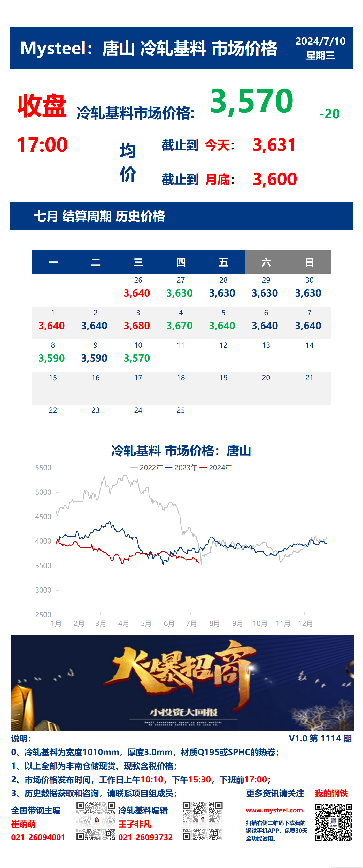Viewport: 363px width, 868px height.
Task: Click the 钢铁手机APP download QR code
Action: [333, 822]
